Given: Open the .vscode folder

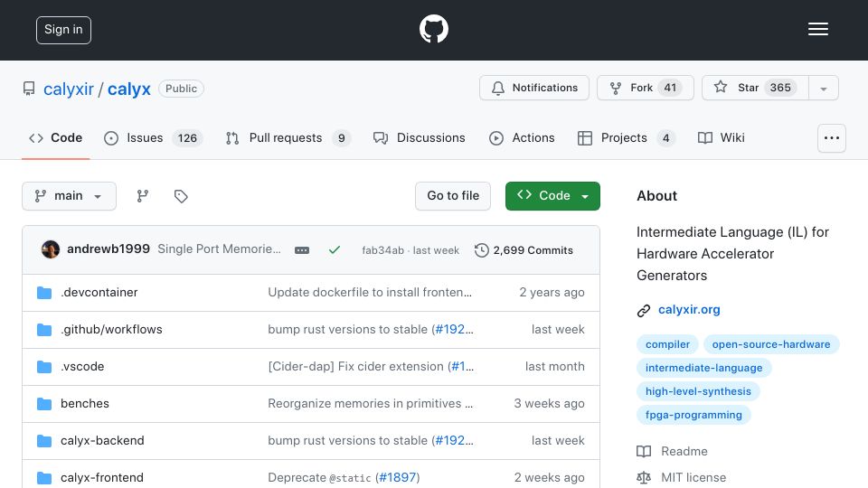Looking at the screenshot, I should (x=82, y=366).
